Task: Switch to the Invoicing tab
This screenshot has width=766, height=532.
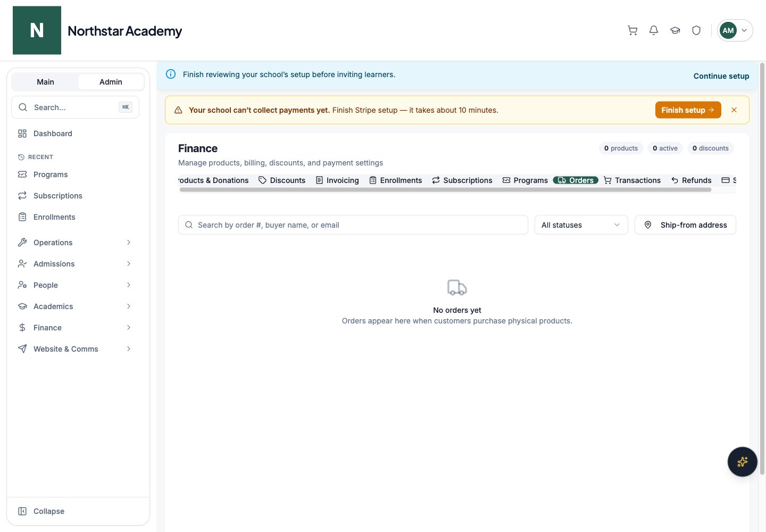Action: [x=337, y=180]
